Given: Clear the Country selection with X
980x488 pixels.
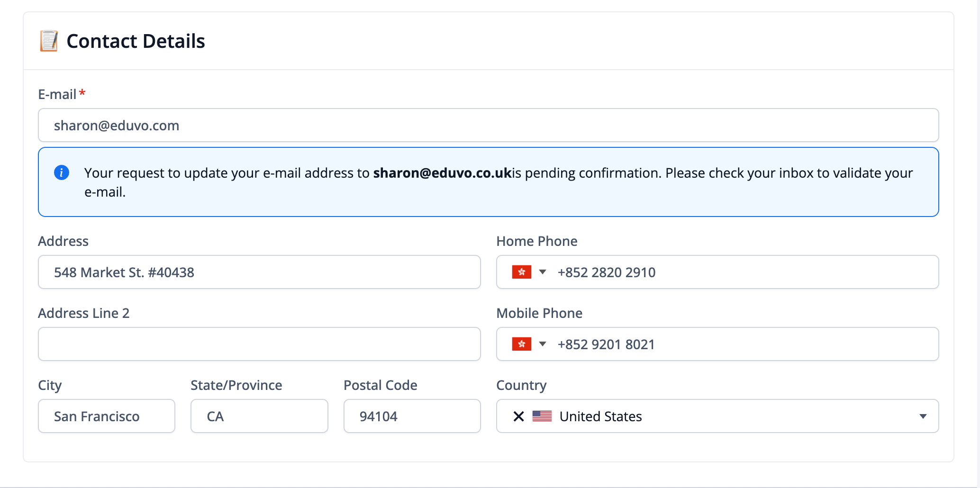Looking at the screenshot, I should click(x=518, y=416).
